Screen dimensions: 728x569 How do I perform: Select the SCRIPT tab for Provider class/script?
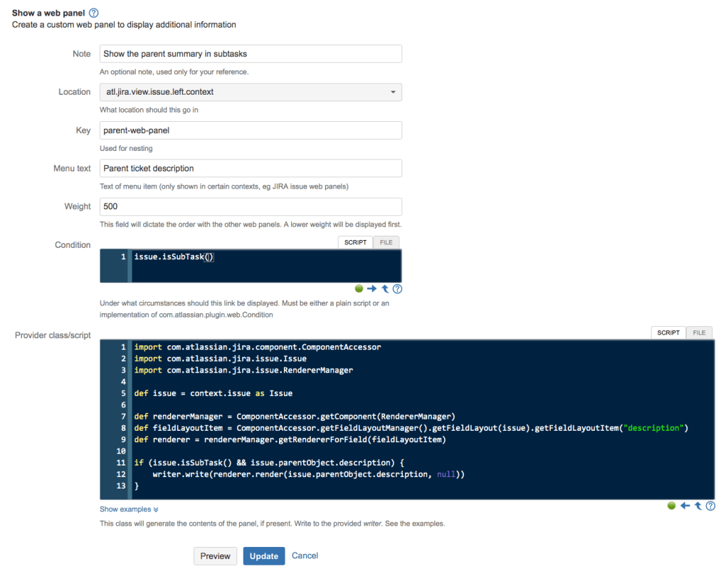tap(668, 333)
